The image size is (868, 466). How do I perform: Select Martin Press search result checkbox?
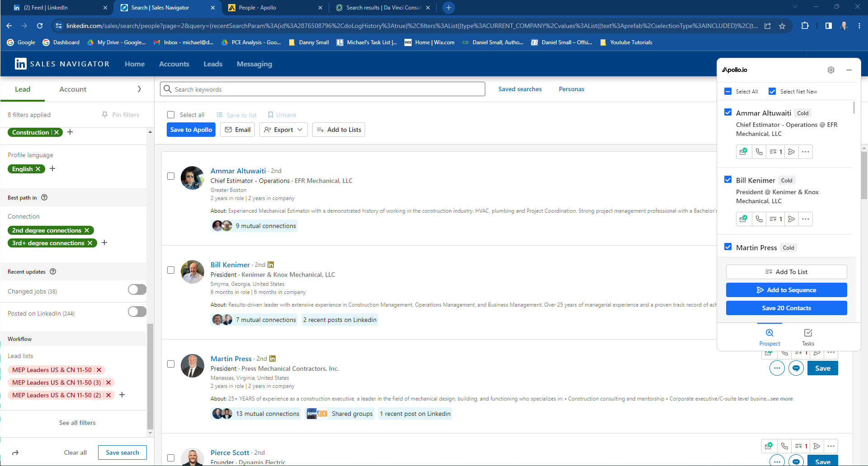[171, 364]
